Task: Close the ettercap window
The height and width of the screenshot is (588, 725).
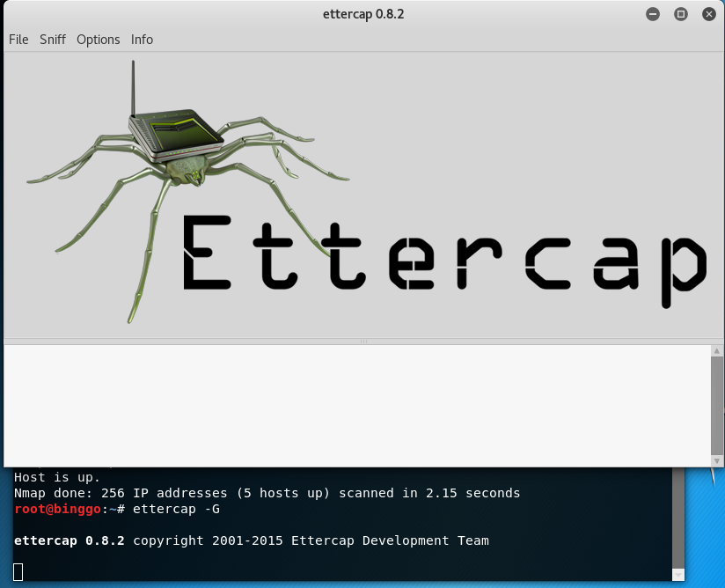Action: pos(709,14)
